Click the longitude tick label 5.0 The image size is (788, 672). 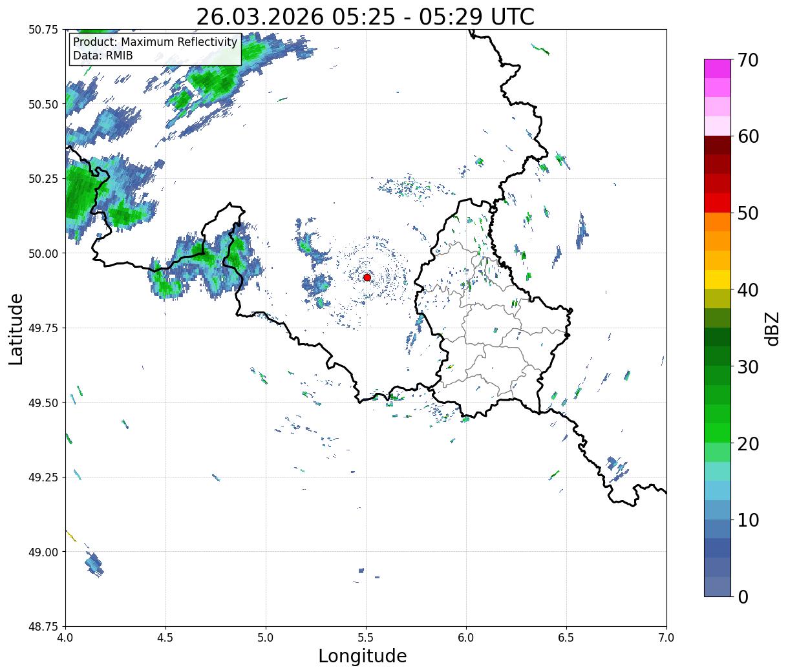[266, 637]
